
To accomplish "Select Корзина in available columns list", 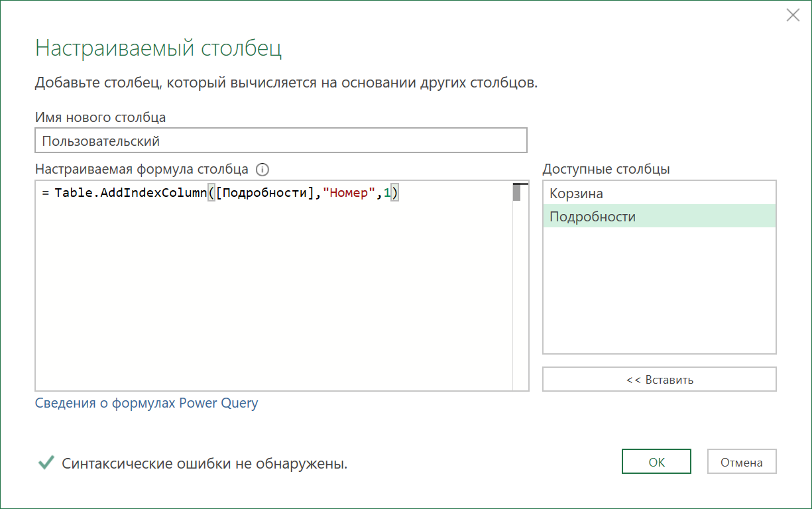I will click(660, 193).
